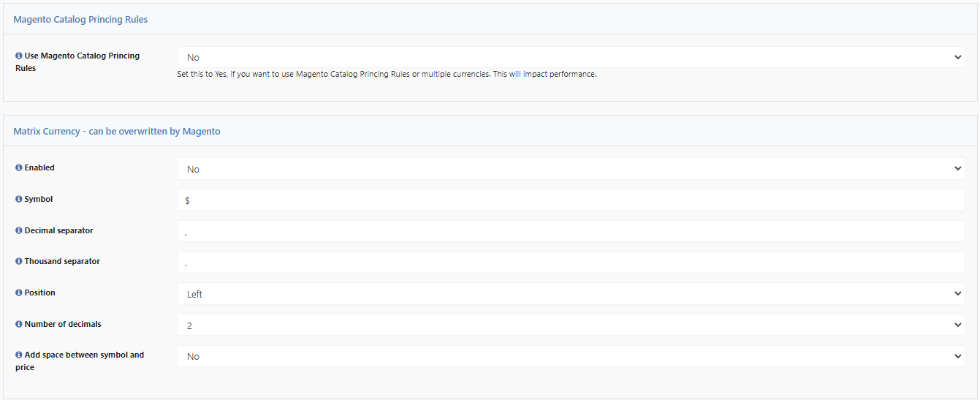Click the Thousand separator input field
980x400 pixels.
(x=571, y=263)
